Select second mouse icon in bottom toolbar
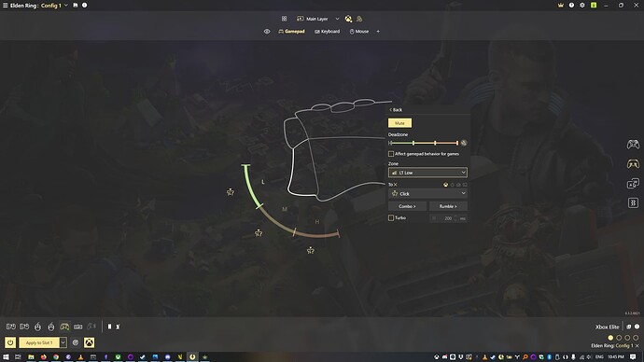 point(51,327)
